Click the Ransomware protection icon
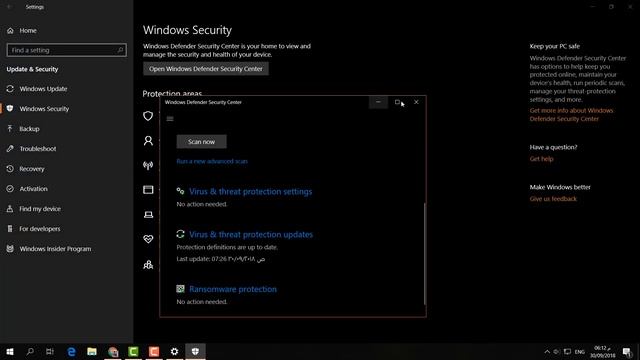The width and height of the screenshot is (640, 360). pos(180,289)
